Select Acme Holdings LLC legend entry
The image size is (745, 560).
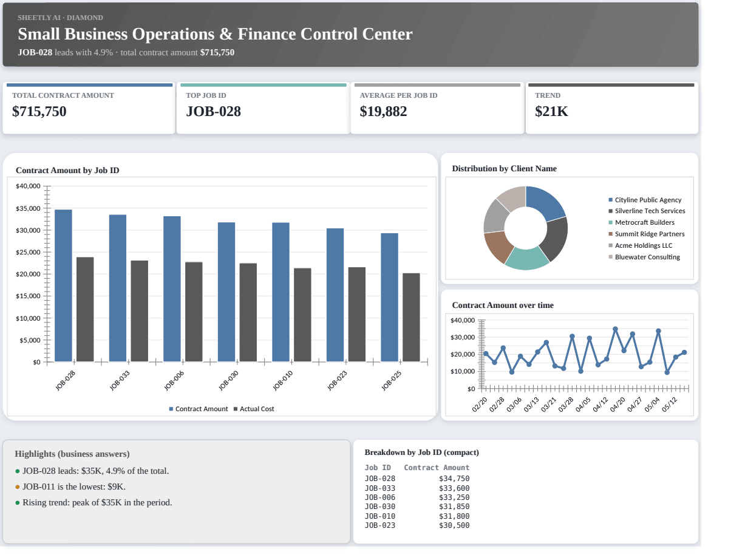(x=640, y=245)
